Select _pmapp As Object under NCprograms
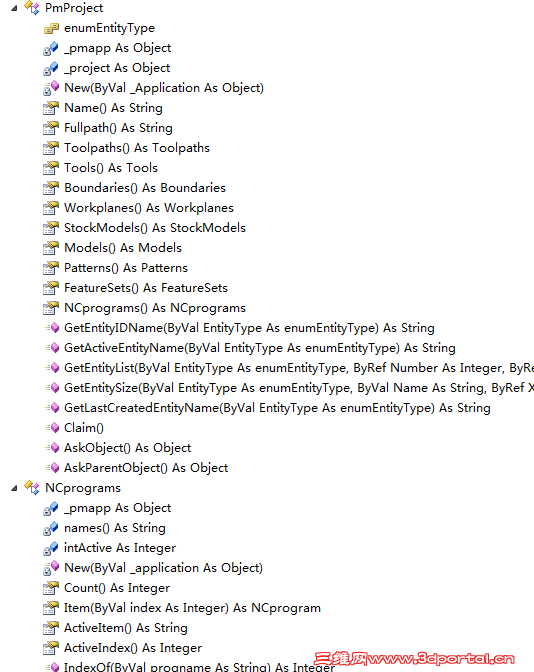Viewport: 534px width, 672px height. click(x=117, y=508)
